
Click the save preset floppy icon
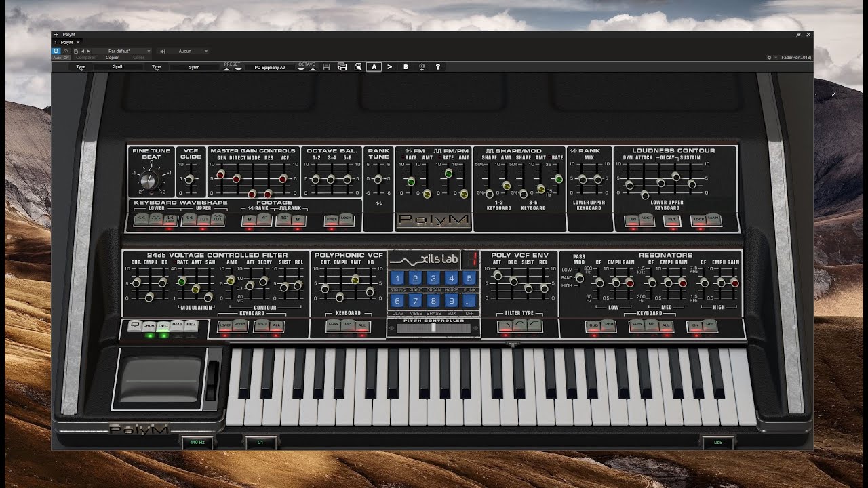click(x=327, y=67)
